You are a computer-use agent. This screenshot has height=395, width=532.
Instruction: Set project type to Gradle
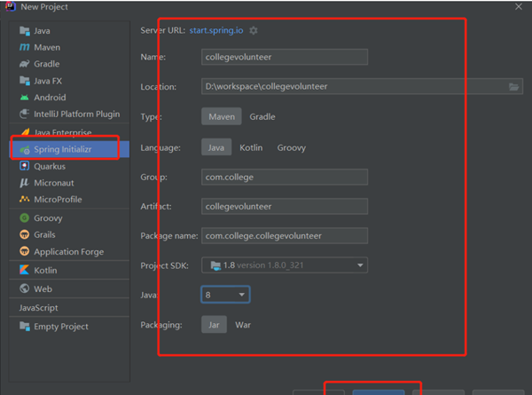262,116
